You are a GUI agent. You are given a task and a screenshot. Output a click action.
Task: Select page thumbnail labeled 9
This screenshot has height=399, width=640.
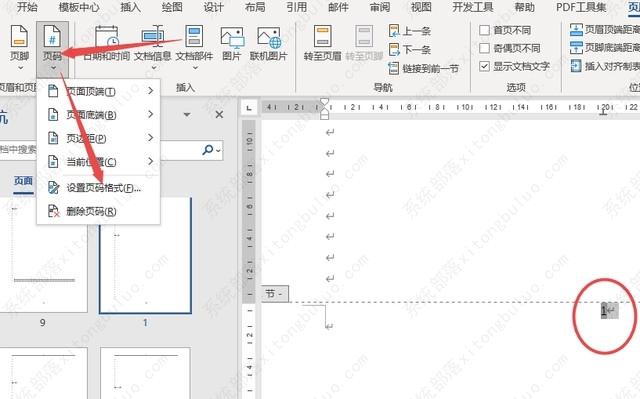pyautogui.click(x=43, y=255)
